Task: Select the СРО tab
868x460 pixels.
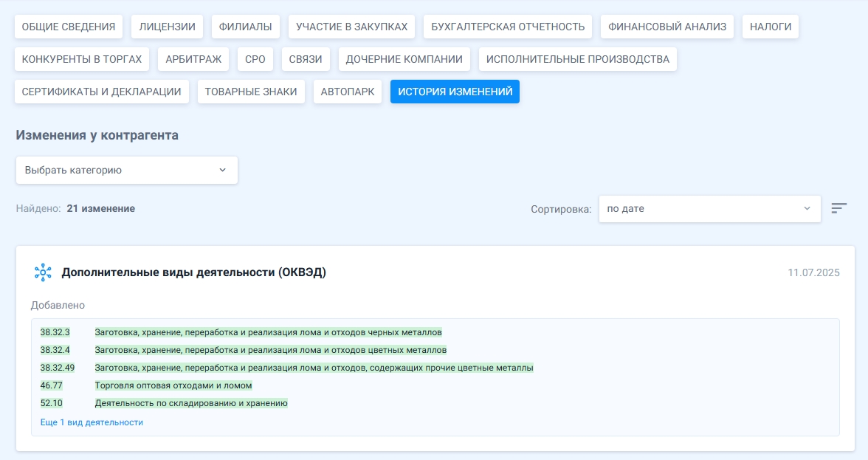Action: pos(255,59)
